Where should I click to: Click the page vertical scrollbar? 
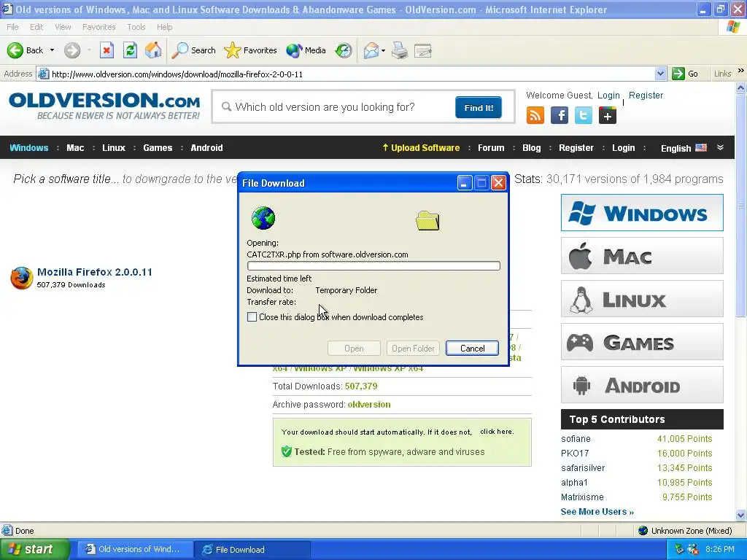coord(740,301)
